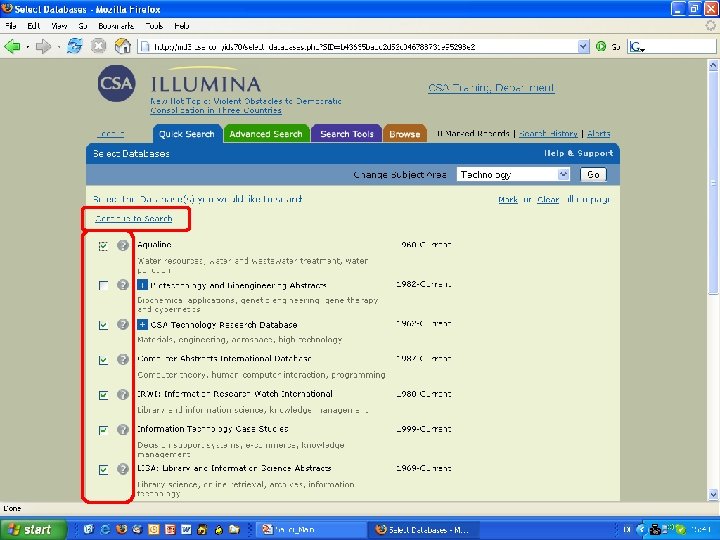Viewport: 720px width, 540px height.
Task: Uncheck IRWI: Information Research Watch International checkbox
Action: coord(103,395)
